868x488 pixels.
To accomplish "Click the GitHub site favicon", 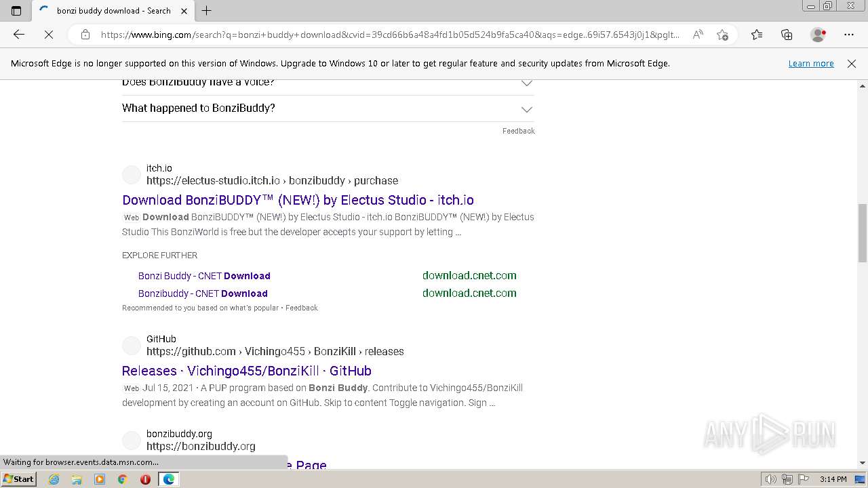I will click(132, 346).
